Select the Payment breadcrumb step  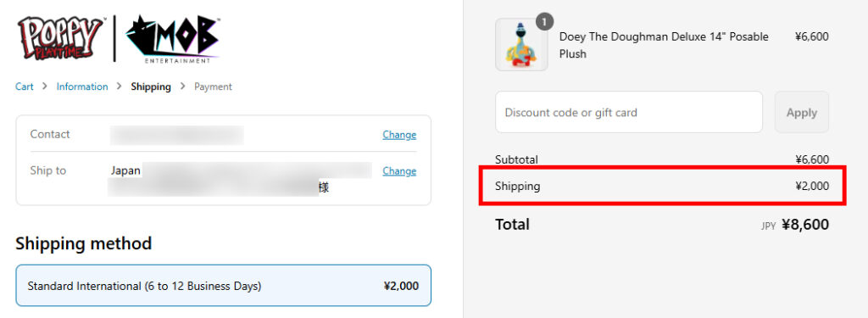213,86
